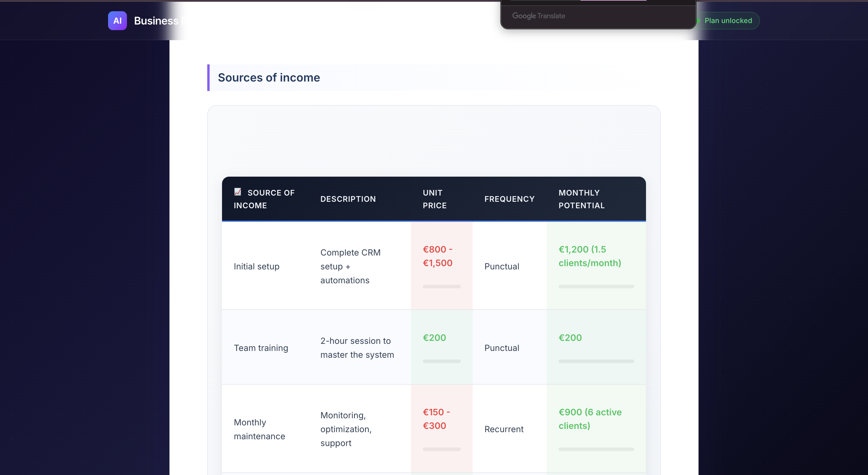Click the AI logo icon in header
The width and height of the screenshot is (868, 475).
pyautogui.click(x=117, y=21)
